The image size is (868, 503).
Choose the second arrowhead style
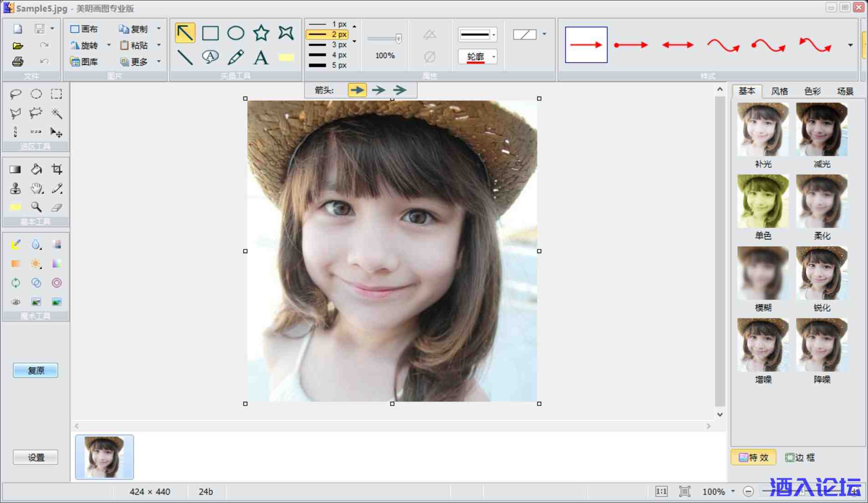[378, 90]
